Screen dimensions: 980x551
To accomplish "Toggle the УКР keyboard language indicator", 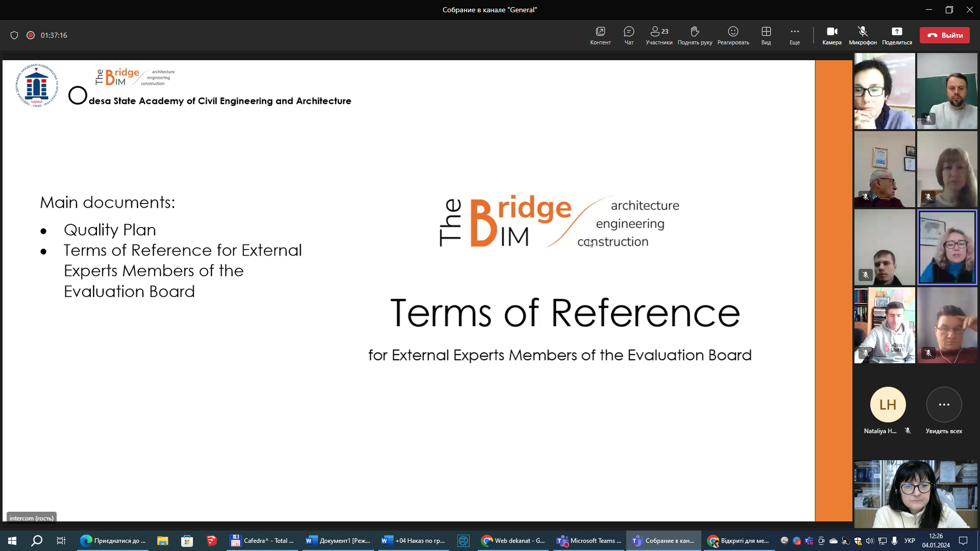I will (x=910, y=541).
